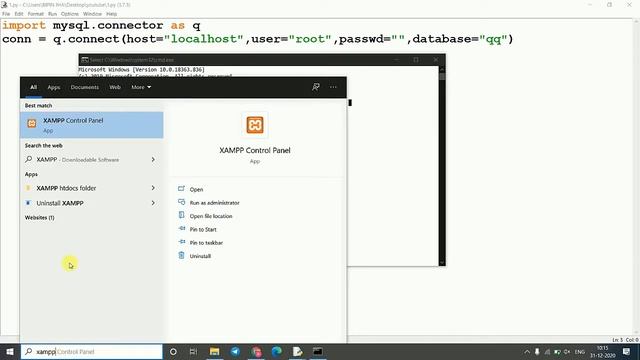Open the clock and date flyout

point(602,352)
